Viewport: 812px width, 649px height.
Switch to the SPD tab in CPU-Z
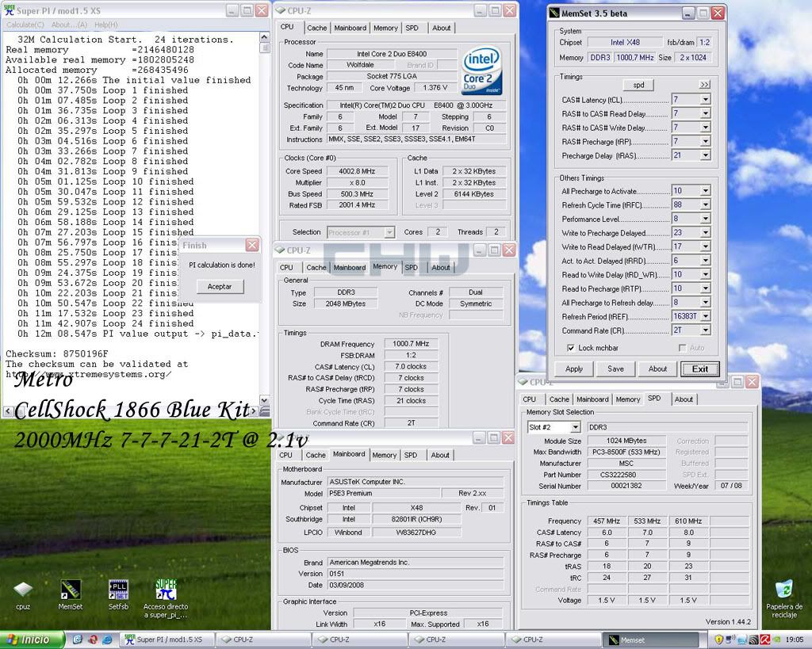coord(412,28)
